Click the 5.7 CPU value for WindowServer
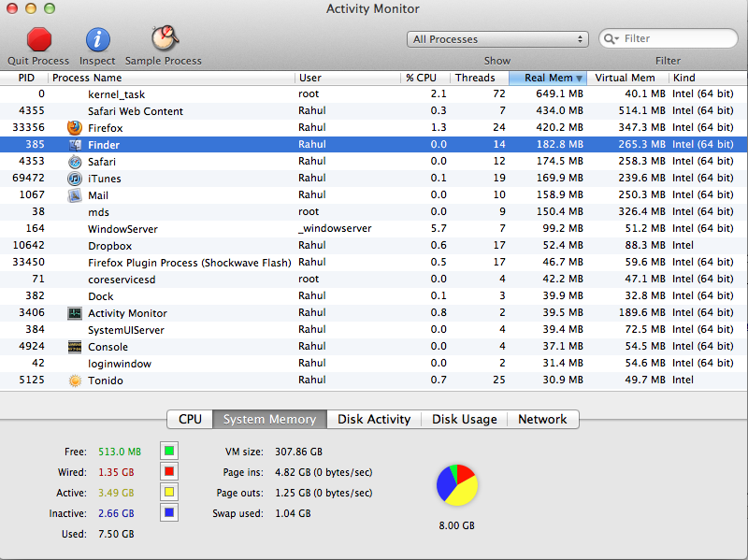748x560 pixels. point(439,228)
